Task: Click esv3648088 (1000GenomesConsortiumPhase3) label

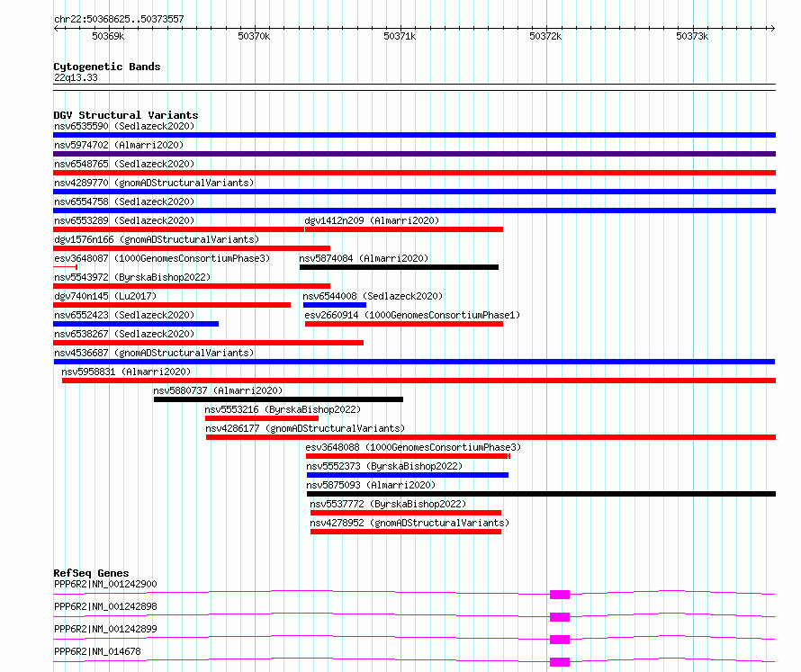Action: 413,447
